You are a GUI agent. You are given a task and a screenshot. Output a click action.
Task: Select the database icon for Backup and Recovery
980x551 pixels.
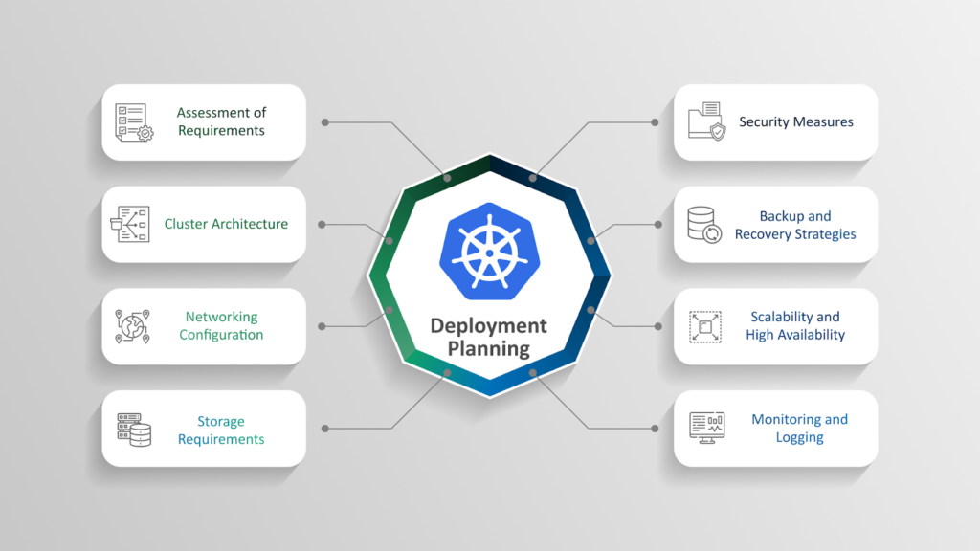[x=704, y=224]
